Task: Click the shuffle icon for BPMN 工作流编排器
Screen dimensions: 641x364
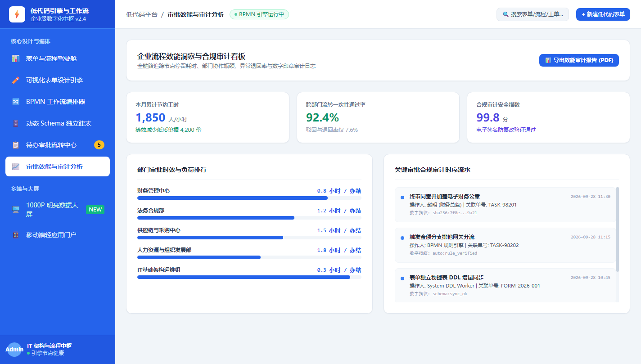Action: (16, 102)
